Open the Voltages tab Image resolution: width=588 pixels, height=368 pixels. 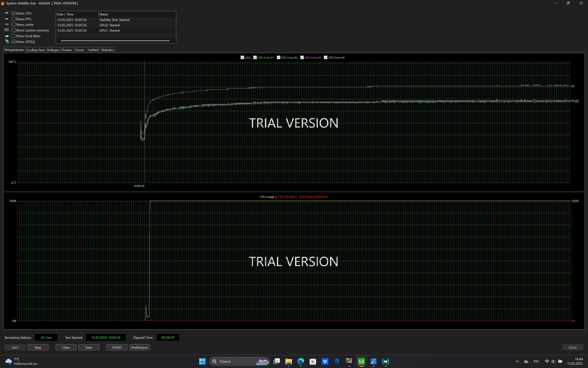[x=53, y=50]
